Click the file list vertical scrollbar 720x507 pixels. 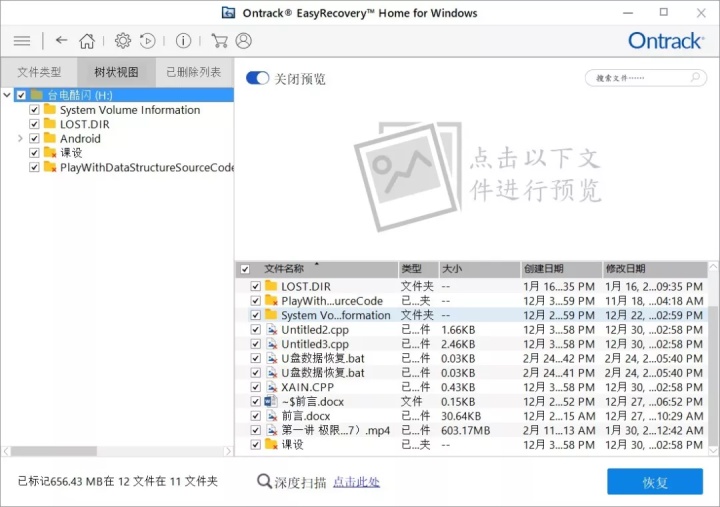point(713,376)
